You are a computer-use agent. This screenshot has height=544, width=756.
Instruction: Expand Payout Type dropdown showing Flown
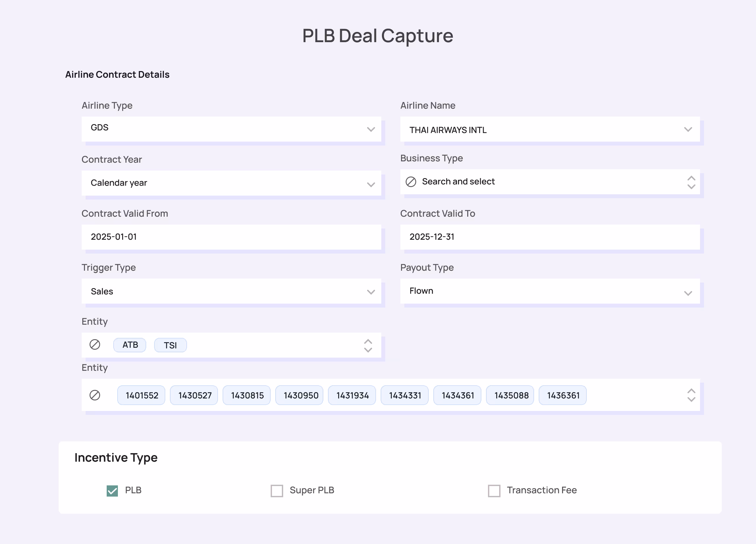[x=550, y=291]
